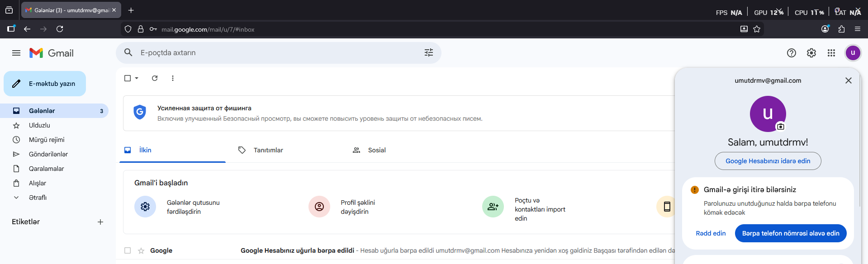Screen dimensions: 868x264
Task: Compose a new email with E-məktub yazın
Action: [45, 84]
